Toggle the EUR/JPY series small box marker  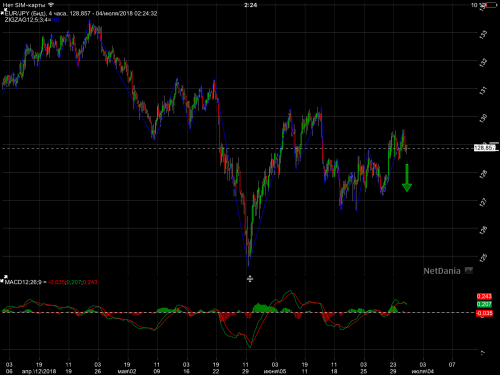tap(2, 14)
